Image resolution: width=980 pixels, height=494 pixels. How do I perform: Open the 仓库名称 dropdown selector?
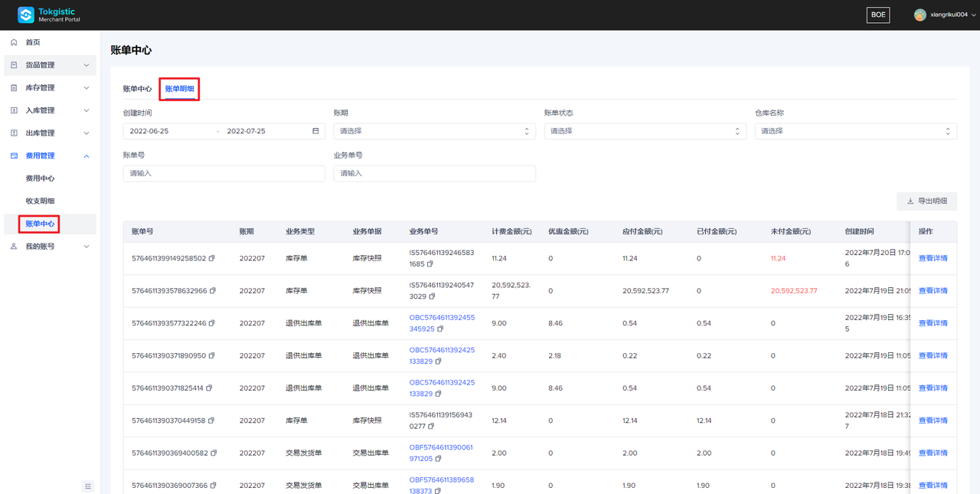tap(855, 131)
